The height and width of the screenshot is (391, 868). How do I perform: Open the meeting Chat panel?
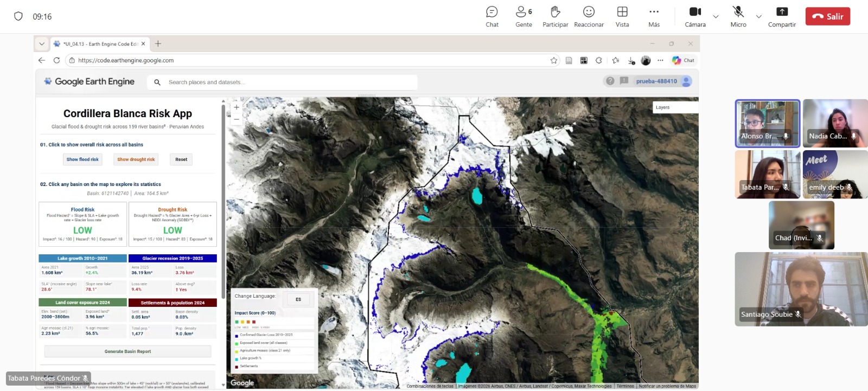pos(492,16)
